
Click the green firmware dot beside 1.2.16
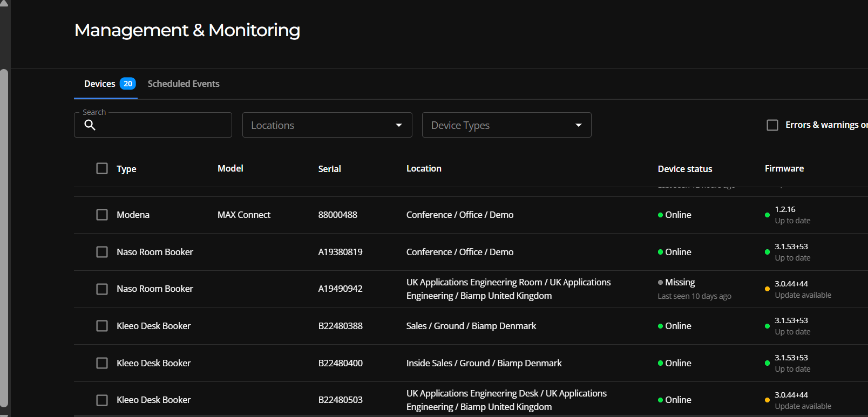point(767,215)
